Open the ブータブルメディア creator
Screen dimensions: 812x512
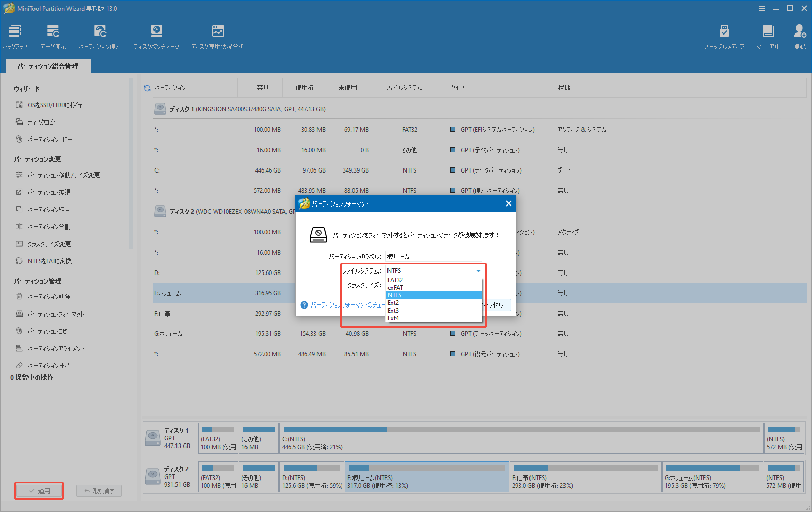[x=724, y=36]
